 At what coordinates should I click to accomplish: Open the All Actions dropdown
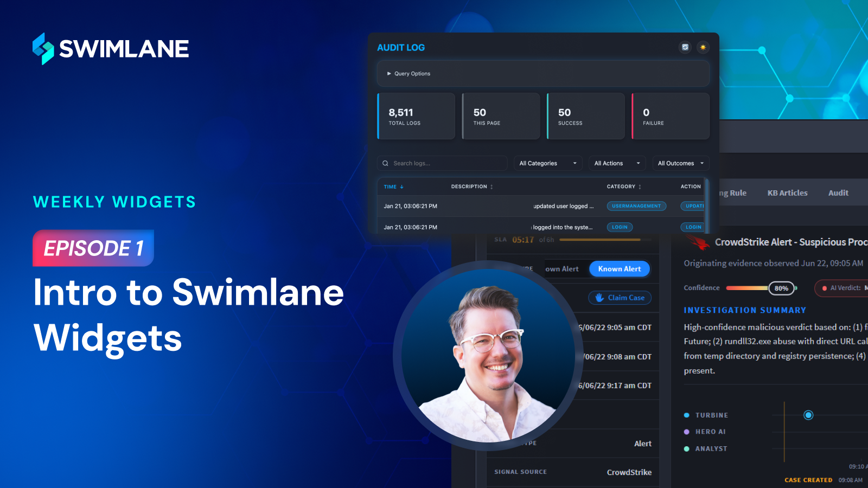click(x=617, y=163)
